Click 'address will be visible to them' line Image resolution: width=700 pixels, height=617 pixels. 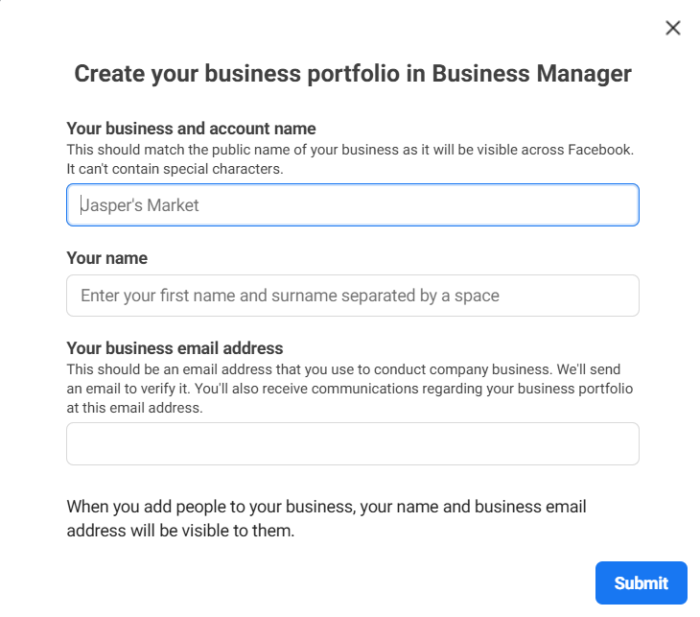(180, 531)
